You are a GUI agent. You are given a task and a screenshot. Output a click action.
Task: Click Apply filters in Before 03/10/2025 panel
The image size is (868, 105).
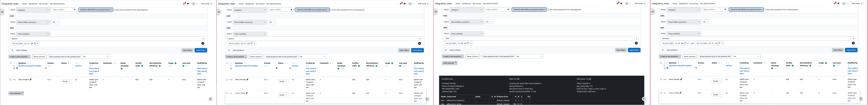pos(201,50)
